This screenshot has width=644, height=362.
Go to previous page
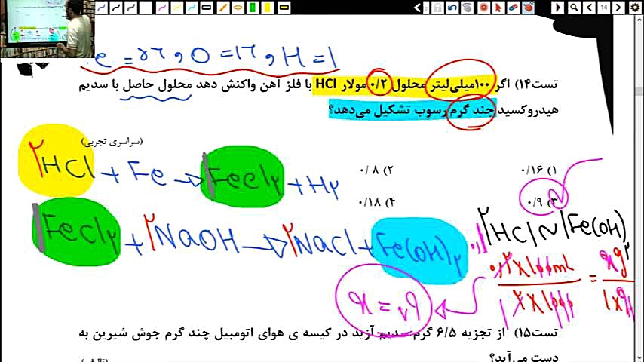589,8
